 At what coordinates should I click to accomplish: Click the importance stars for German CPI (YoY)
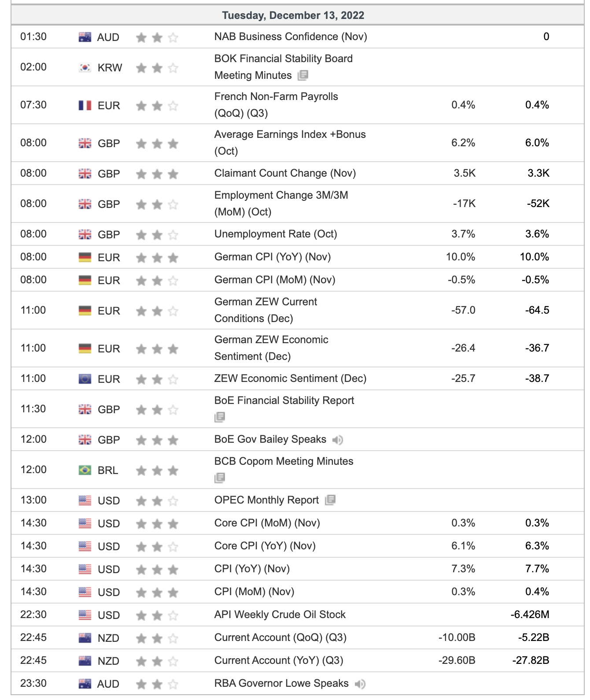coord(157,258)
